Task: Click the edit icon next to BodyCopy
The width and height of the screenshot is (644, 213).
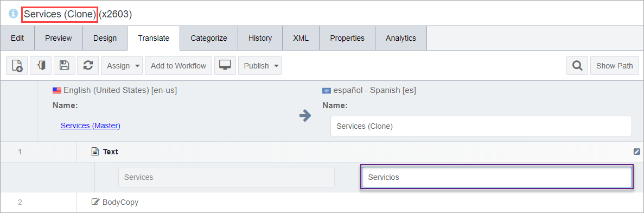Action: click(95, 202)
